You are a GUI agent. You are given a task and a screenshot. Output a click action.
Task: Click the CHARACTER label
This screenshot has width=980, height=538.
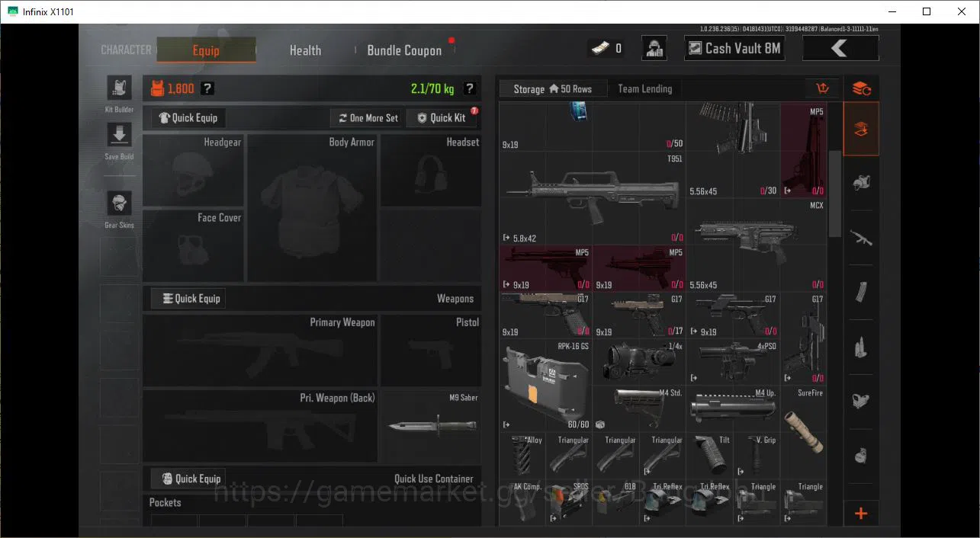pyautogui.click(x=126, y=50)
